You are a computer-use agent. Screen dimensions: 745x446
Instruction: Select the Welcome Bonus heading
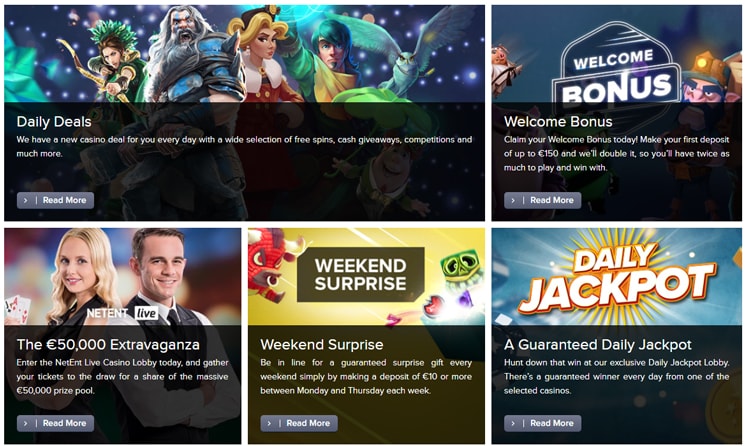click(x=558, y=122)
